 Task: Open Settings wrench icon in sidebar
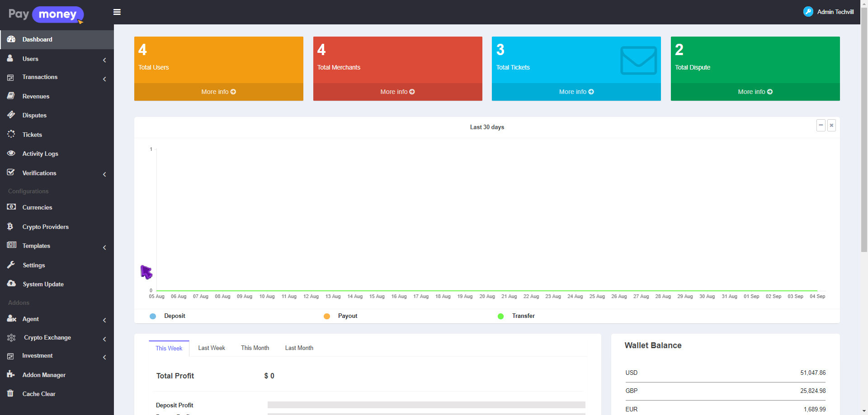(x=11, y=265)
